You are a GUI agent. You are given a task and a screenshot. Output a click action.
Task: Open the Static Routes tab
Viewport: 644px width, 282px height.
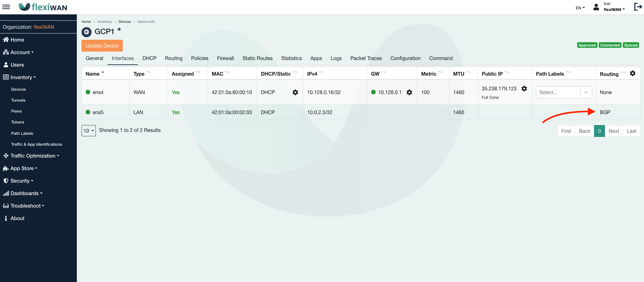(x=257, y=58)
